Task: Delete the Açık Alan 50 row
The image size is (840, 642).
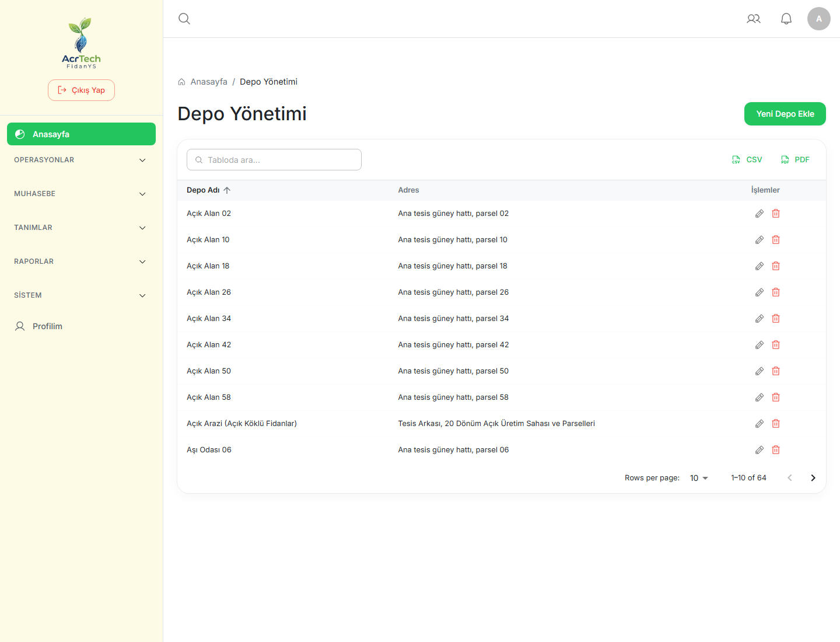Action: [x=776, y=371]
